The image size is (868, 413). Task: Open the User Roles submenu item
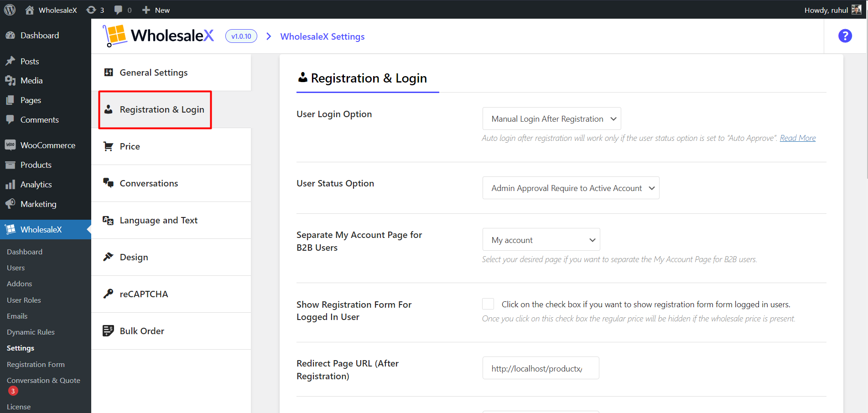coord(24,300)
